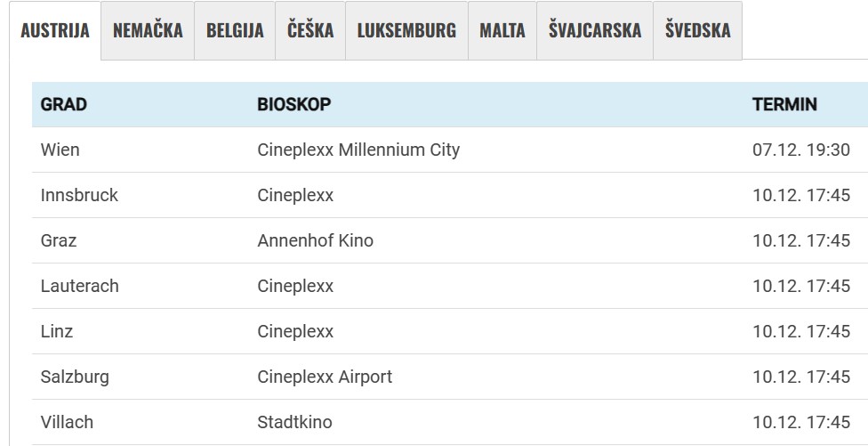868x446 pixels.
Task: Click Stadtkino in the Villach row
Action: [x=294, y=422]
